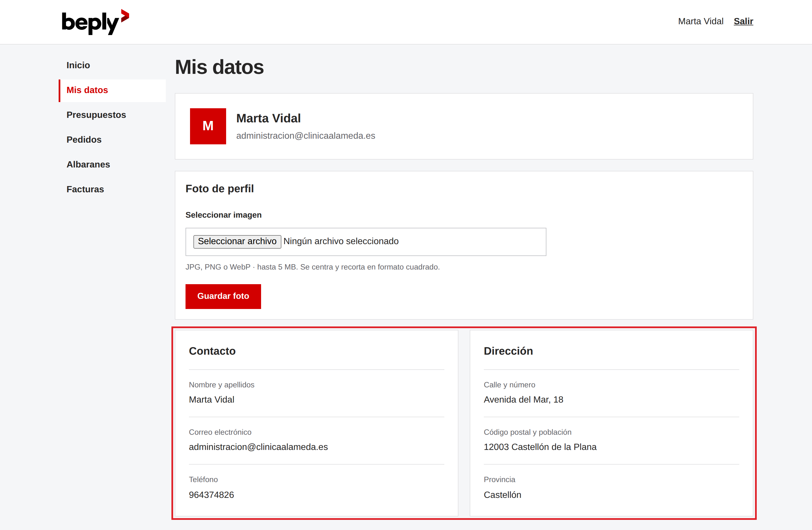The width and height of the screenshot is (812, 530).
Task: Click '12003 Castellón de la Plana'
Action: coord(540,447)
